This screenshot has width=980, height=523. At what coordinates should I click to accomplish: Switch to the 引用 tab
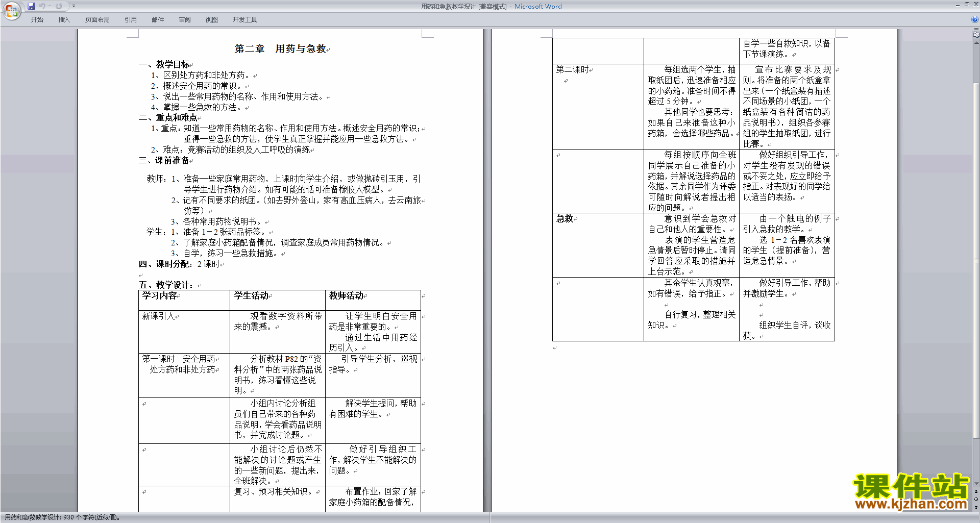[131, 20]
